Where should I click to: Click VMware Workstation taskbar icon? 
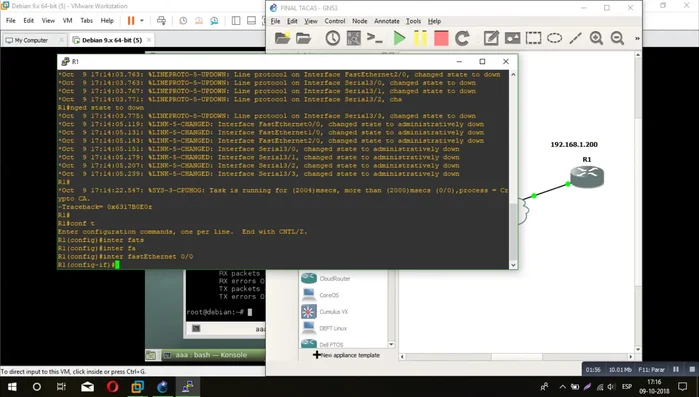(x=137, y=387)
